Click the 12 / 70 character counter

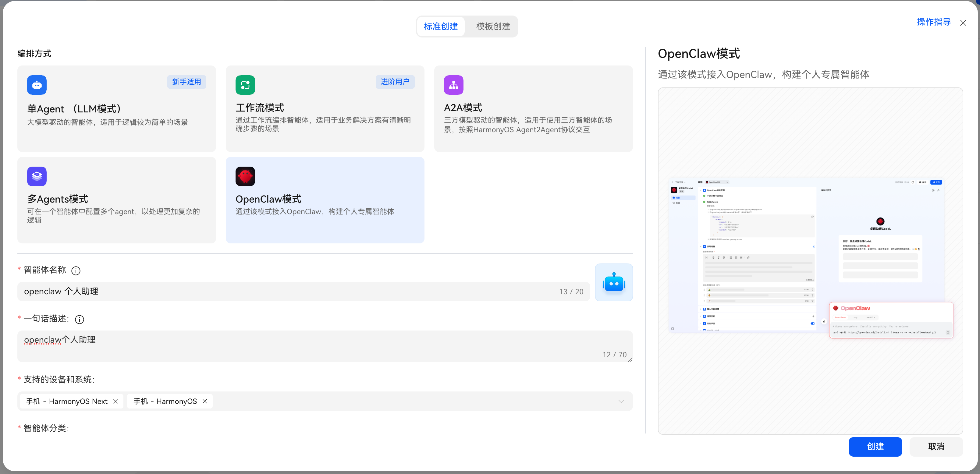pyautogui.click(x=614, y=355)
